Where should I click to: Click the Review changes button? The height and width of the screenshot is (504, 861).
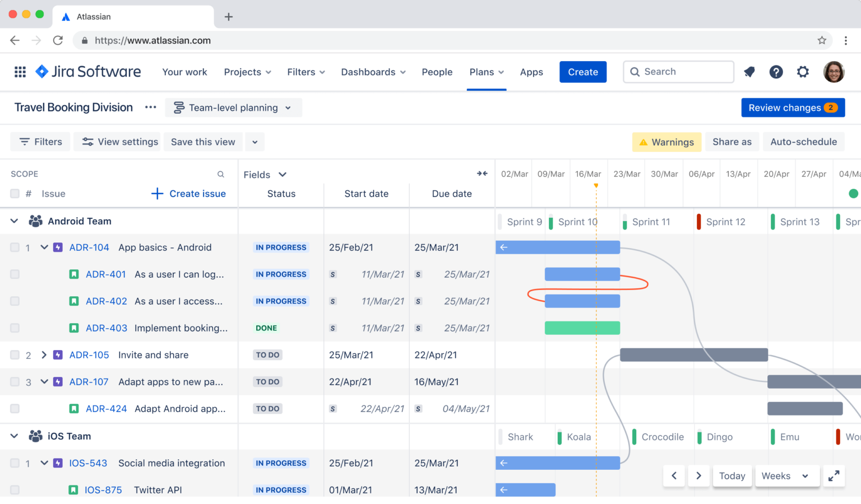tap(793, 108)
